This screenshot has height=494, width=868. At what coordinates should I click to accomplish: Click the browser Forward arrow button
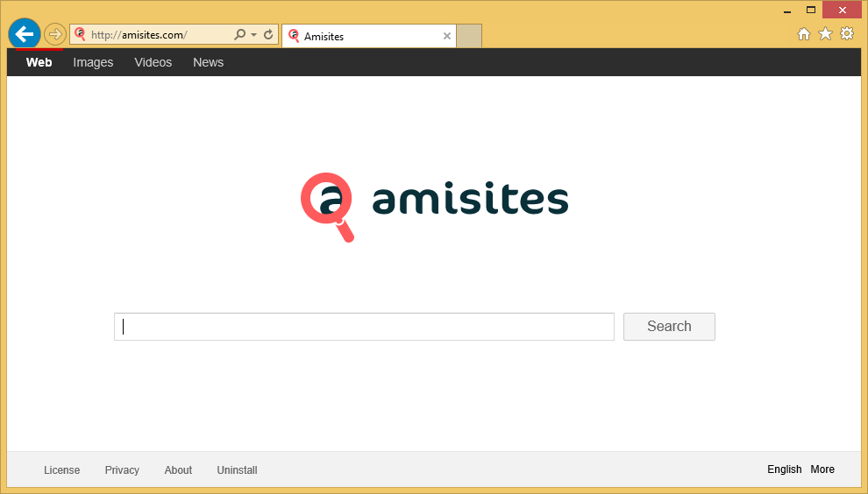[x=54, y=34]
